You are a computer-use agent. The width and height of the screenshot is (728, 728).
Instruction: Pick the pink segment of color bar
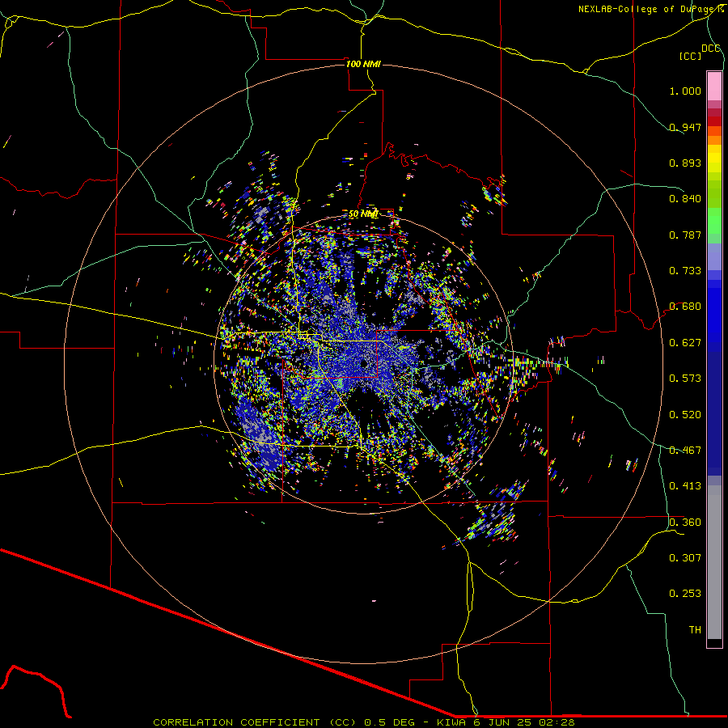tap(714, 86)
